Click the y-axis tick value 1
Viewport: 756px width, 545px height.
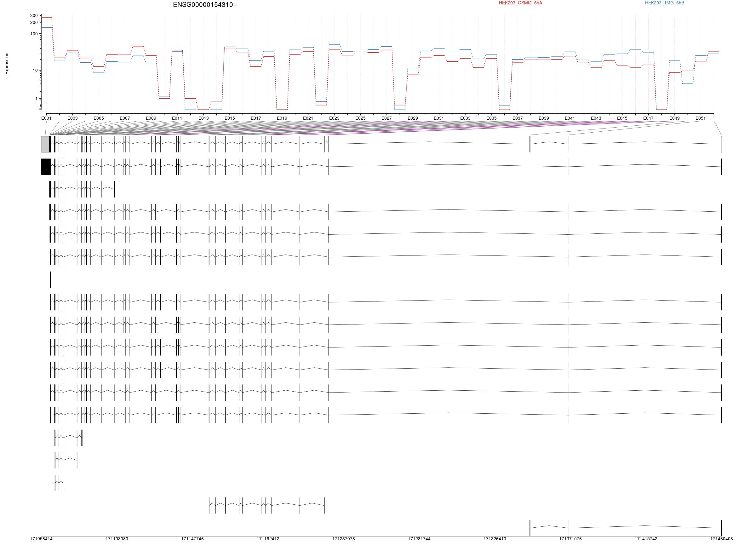pos(36,99)
